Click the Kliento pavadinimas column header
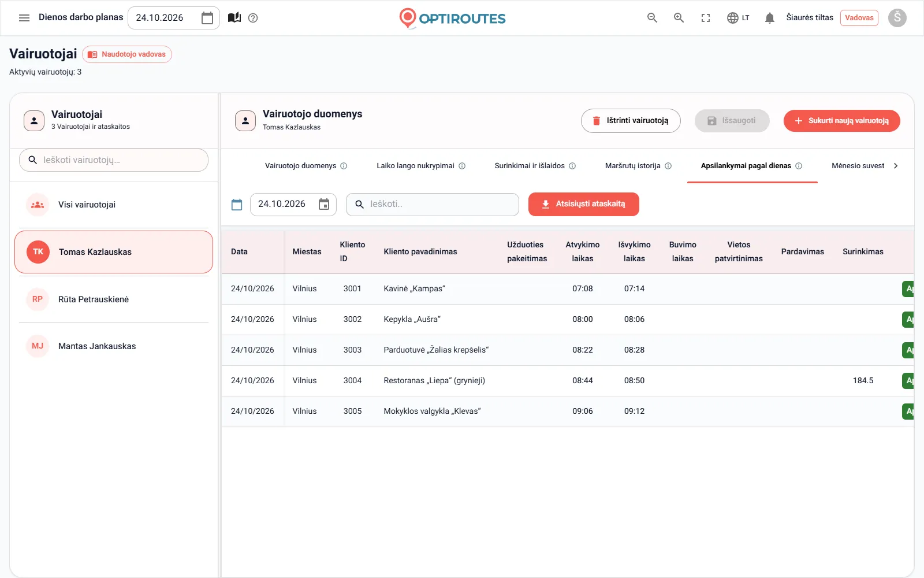Viewport: 924px width, 578px height. click(x=420, y=252)
